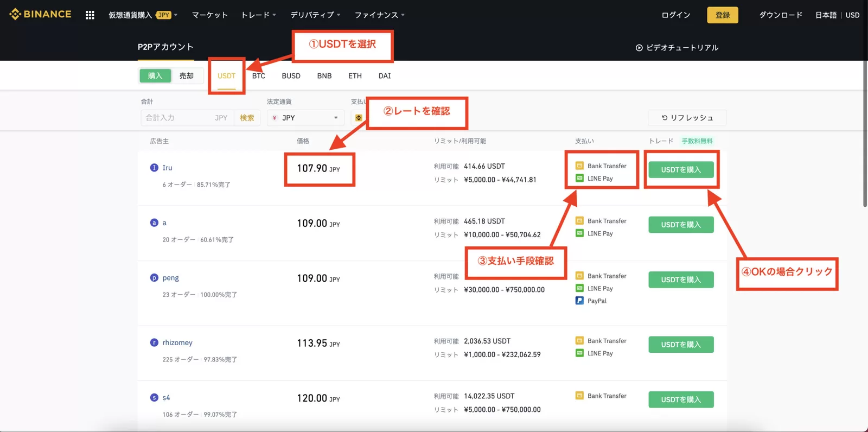Select the BNB tab
This screenshot has width=868, height=432.
(324, 76)
